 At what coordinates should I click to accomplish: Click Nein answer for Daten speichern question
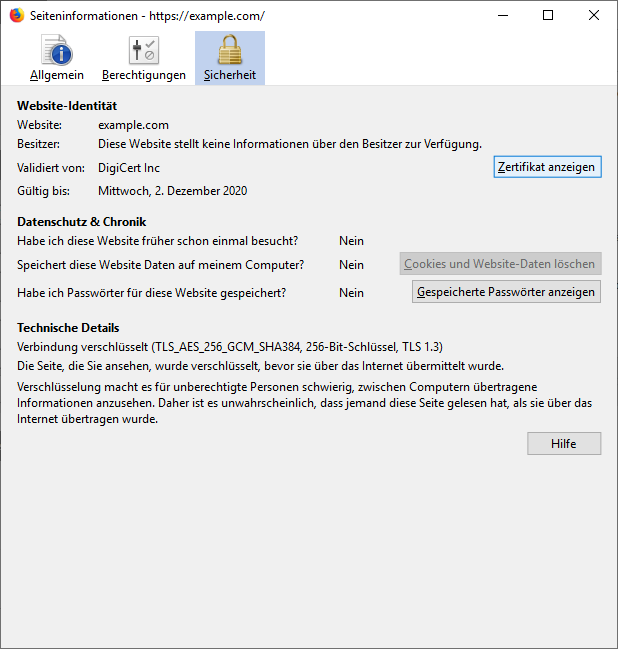click(351, 265)
